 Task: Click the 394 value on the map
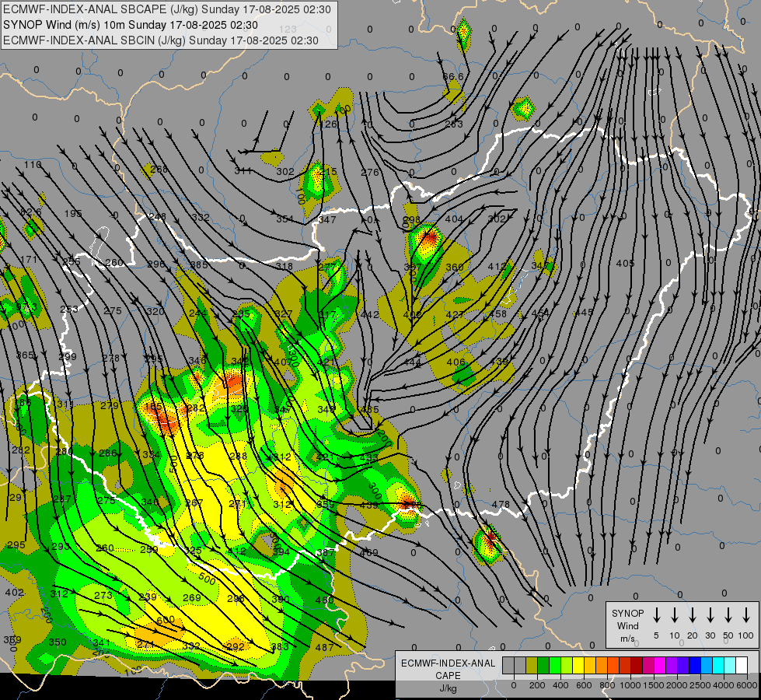tap(281, 552)
